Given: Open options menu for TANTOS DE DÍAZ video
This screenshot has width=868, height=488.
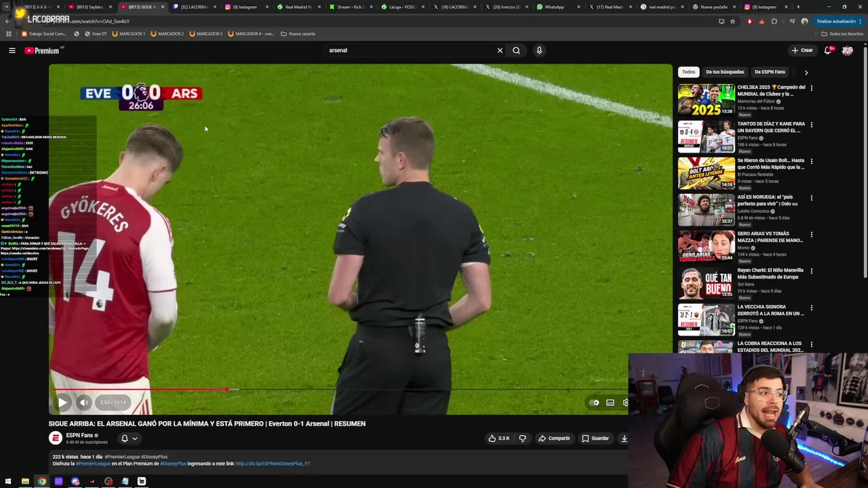Looking at the screenshot, I should 811,125.
